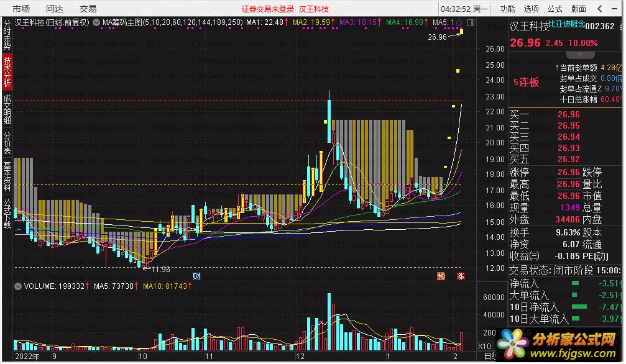Collapse the quote panel chevron
The height and width of the screenshot is (364, 626).
click(x=580, y=55)
